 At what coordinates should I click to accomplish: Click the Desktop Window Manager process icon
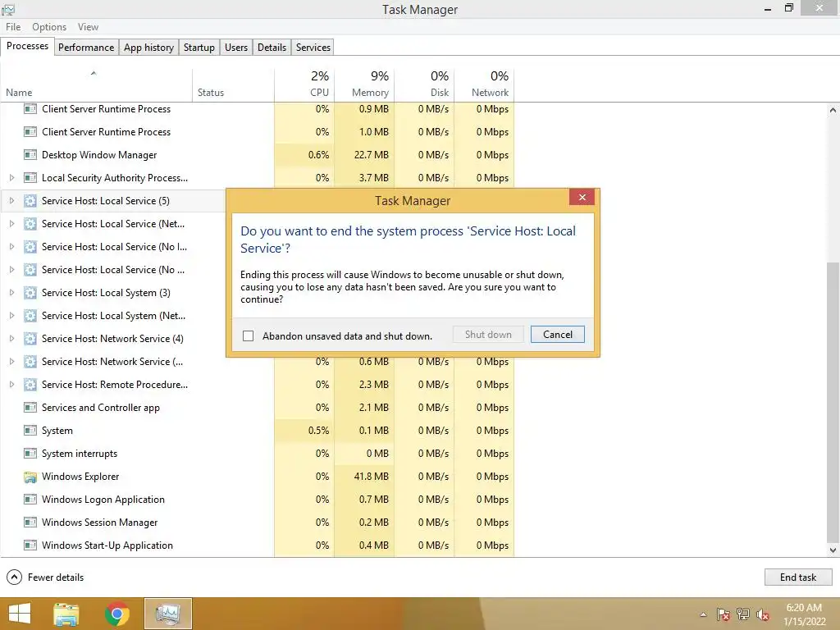click(30, 155)
